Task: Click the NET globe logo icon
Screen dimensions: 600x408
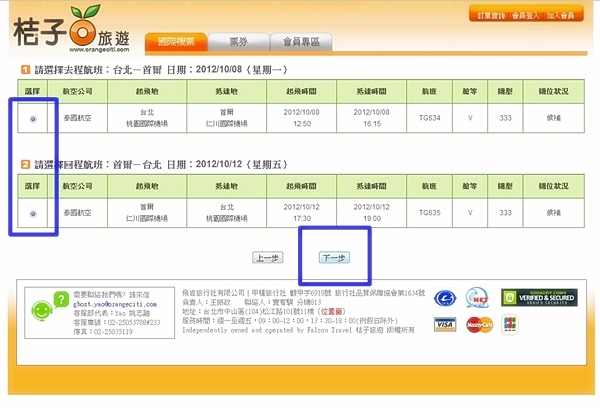Action: click(477, 298)
